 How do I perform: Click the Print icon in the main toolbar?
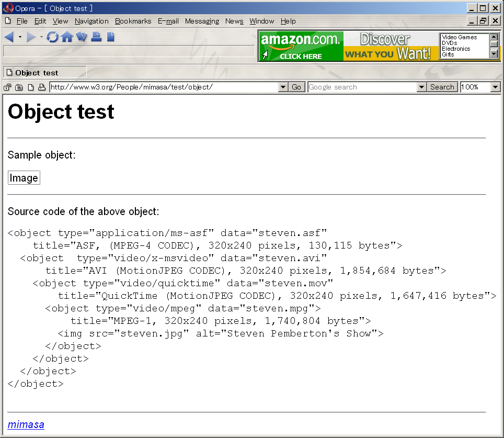(96, 37)
